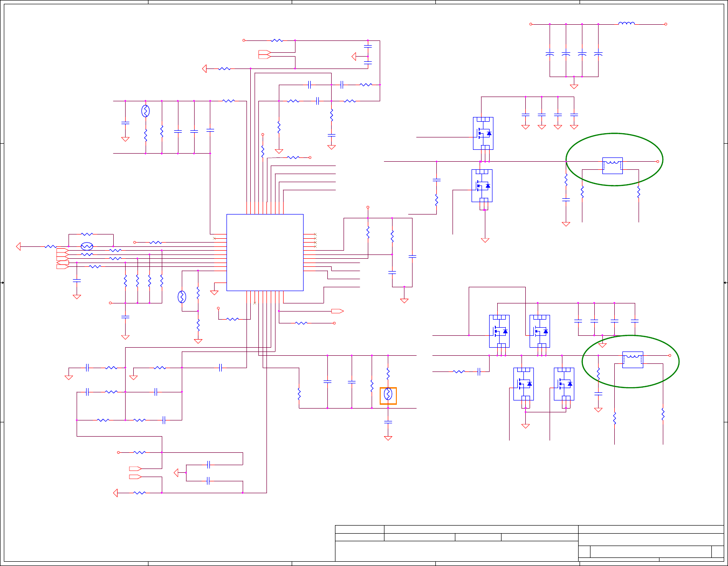The height and width of the screenshot is (566, 728).
Task: Select the empty title block at bottom
Action: click(529, 543)
